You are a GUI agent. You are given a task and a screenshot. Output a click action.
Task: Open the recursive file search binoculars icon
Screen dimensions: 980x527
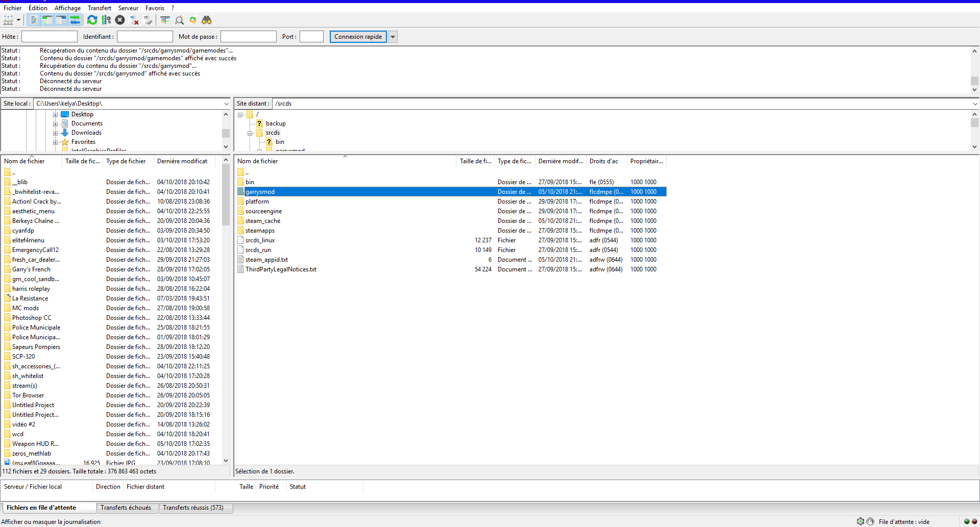207,20
